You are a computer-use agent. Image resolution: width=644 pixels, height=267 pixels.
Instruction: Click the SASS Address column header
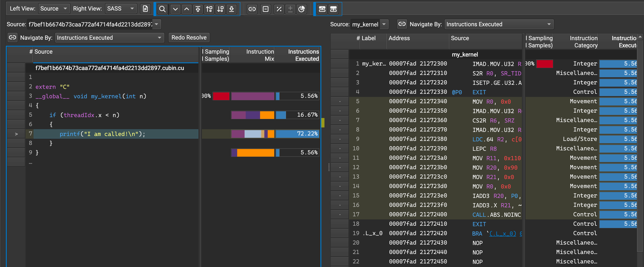point(418,42)
